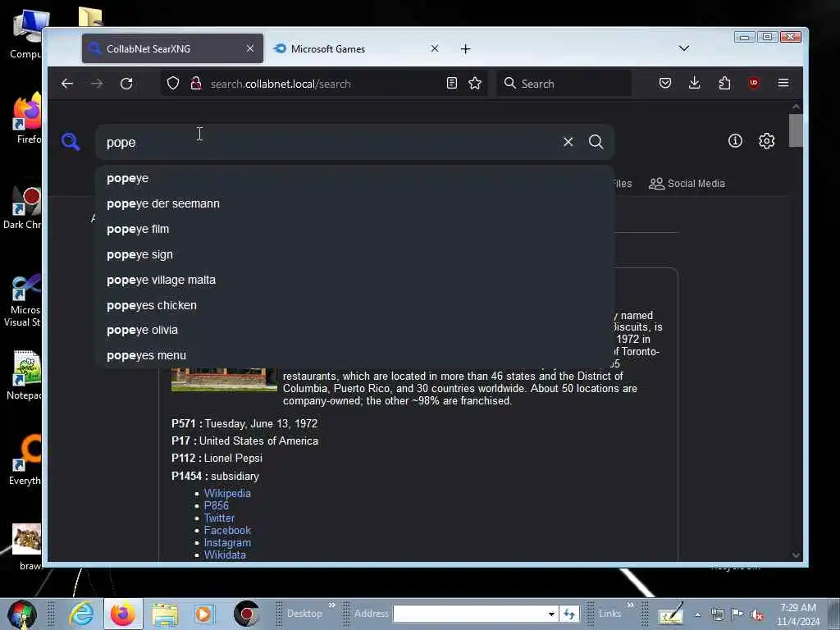Open the tablet input panel taskbar icon
The image size is (840, 630).
671,614
